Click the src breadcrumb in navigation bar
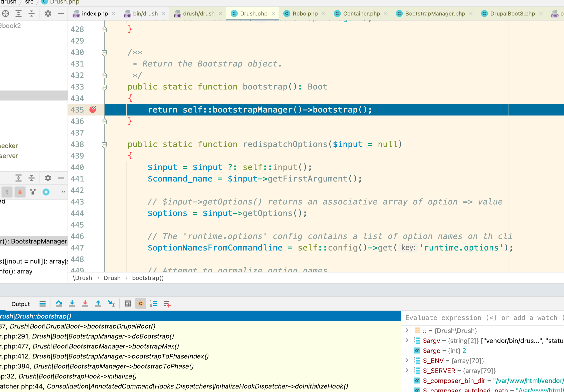The image size is (564, 392). pos(29,2)
